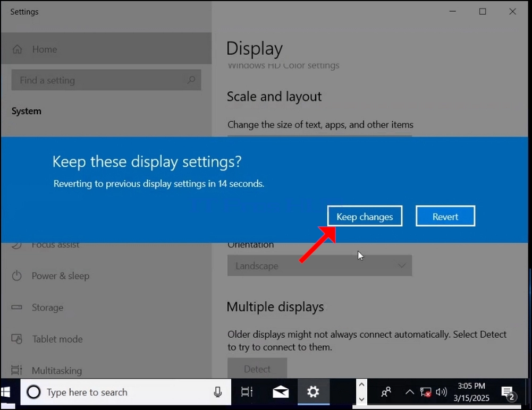Click the taskbar scroll up arrow
Image resolution: width=532 pixels, height=410 pixels.
pyautogui.click(x=361, y=385)
